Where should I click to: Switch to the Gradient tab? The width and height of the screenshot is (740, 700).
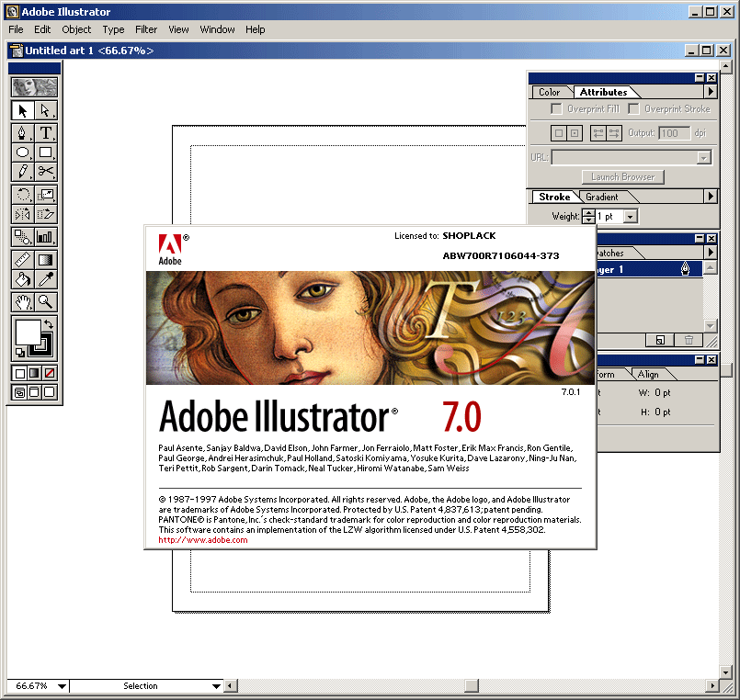pos(602,198)
